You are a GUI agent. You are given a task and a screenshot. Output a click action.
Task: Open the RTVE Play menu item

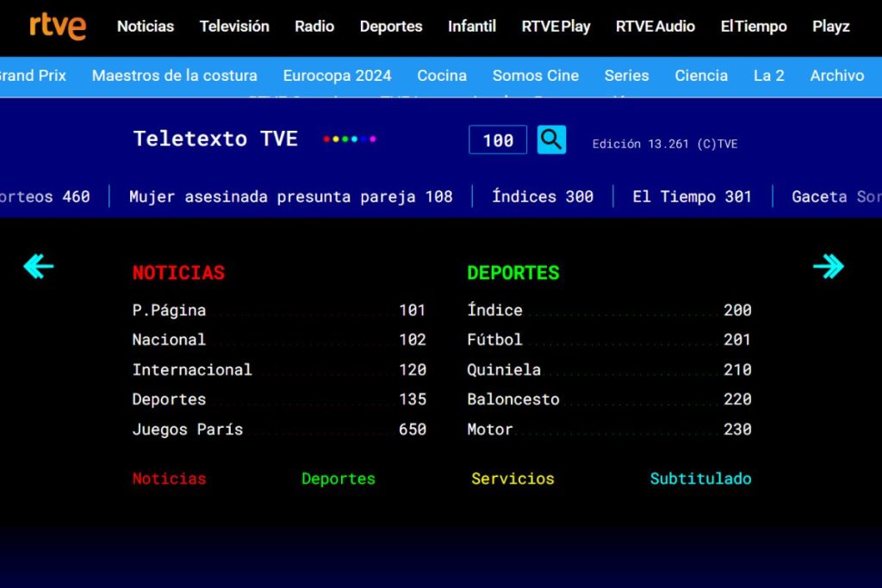555,26
